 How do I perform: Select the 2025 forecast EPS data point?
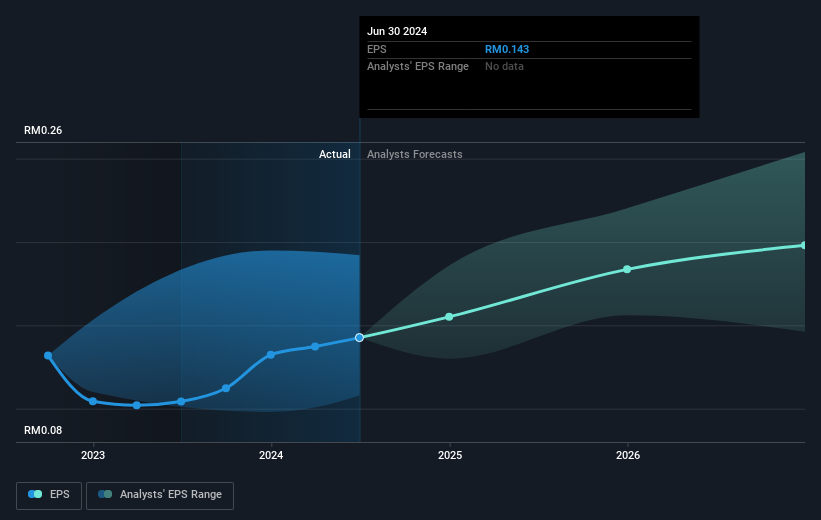tap(449, 317)
